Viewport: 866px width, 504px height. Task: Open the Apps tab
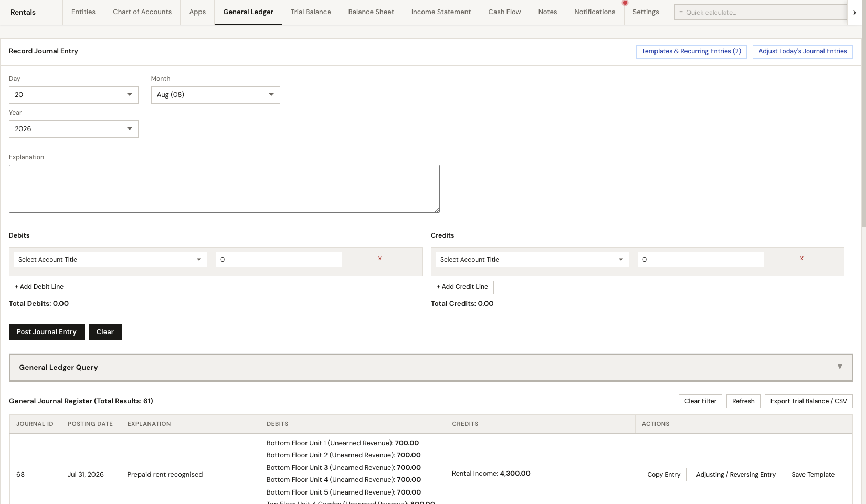click(197, 12)
